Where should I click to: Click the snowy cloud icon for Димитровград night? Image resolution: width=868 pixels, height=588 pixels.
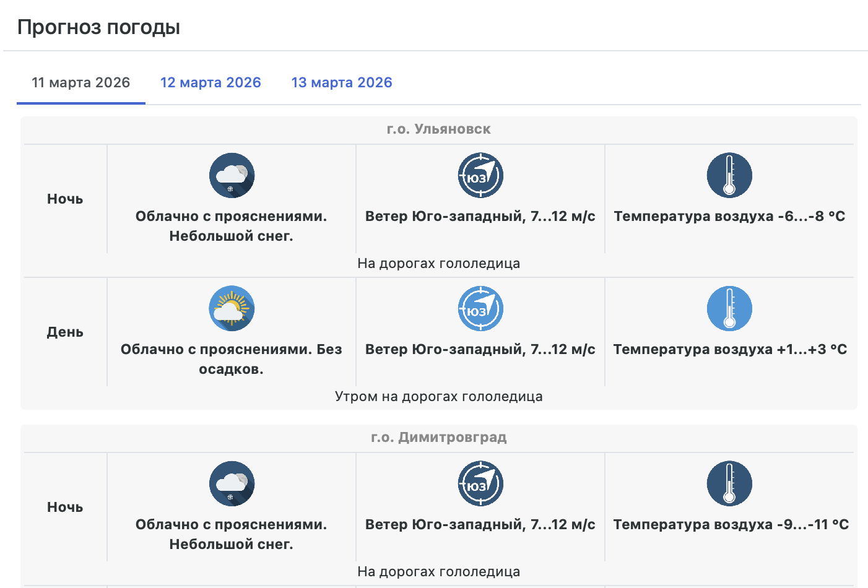[232, 483]
